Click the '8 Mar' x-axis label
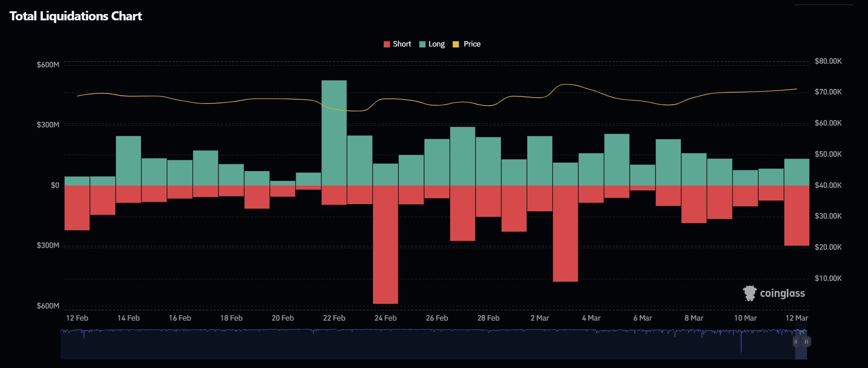868x368 pixels. tap(694, 318)
